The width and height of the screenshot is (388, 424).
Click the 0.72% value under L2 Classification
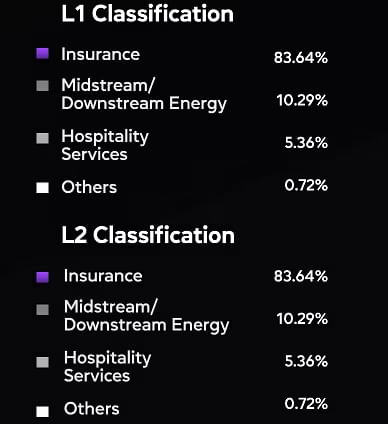coord(306,404)
